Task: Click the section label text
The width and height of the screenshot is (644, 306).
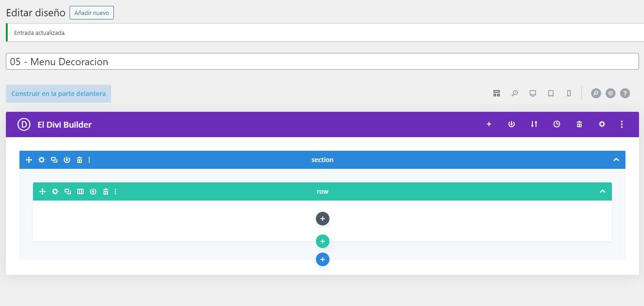Action: point(322,160)
